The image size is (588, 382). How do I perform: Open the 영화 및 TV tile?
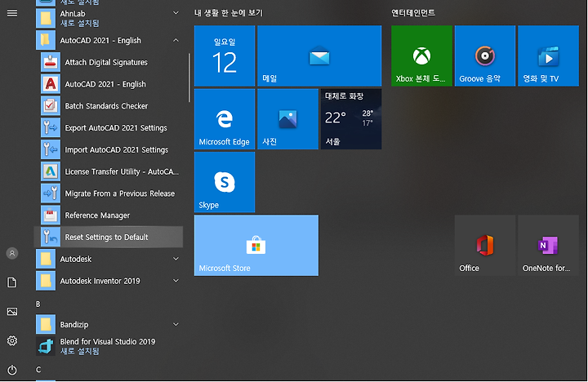click(x=548, y=56)
